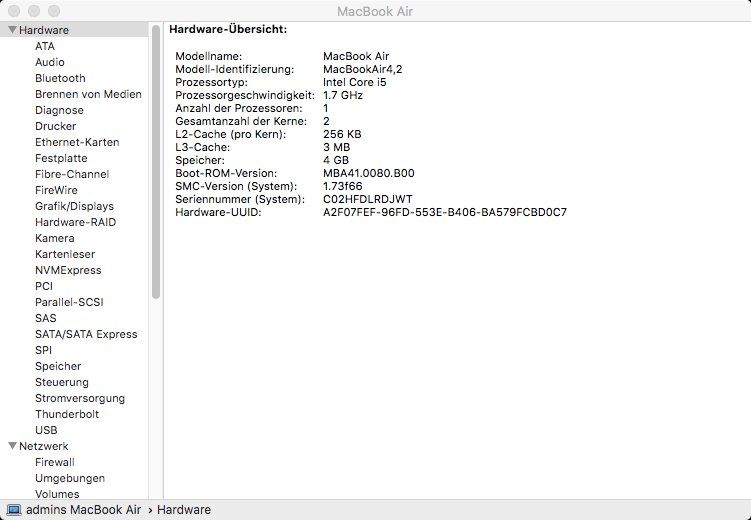Open Grafik/Displays entry
This screenshot has width=751, height=520.
(x=74, y=206)
